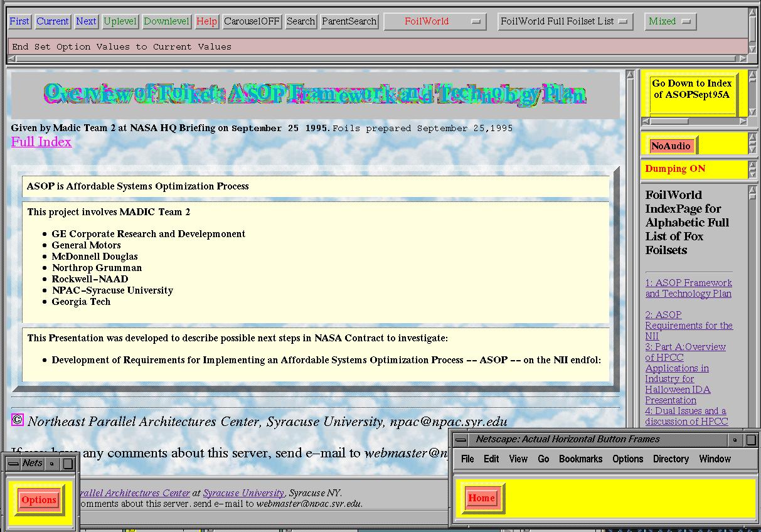761x532 pixels.
Task: Open the Window menu
Action: coord(715,459)
